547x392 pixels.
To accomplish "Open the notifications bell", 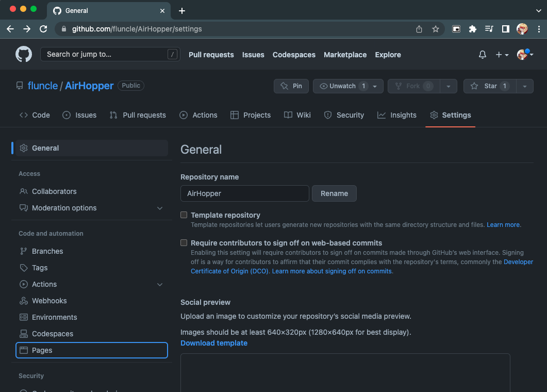I will point(482,54).
